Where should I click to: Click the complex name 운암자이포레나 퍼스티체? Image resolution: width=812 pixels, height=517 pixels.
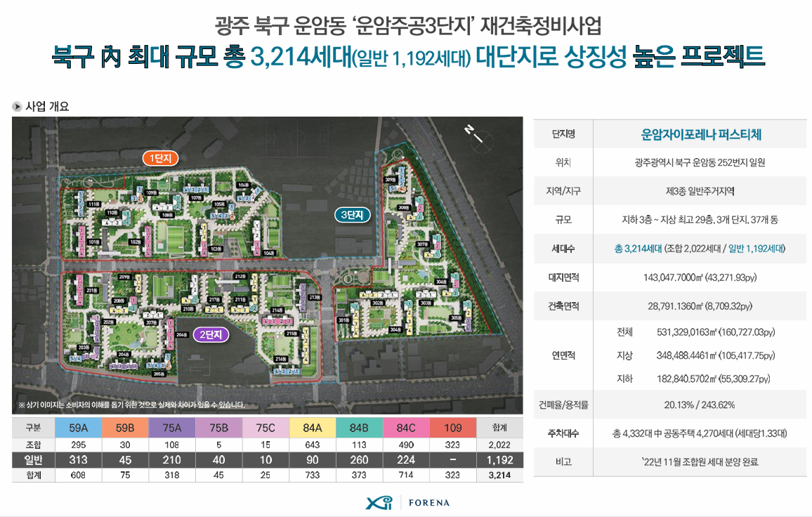click(700, 135)
